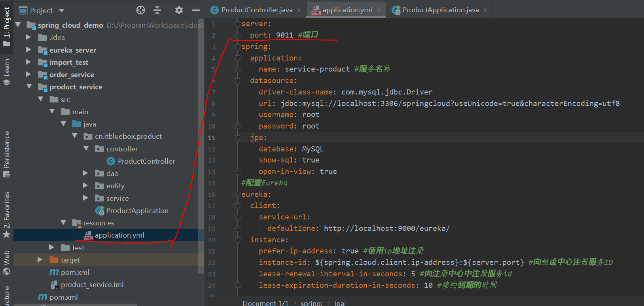This screenshot has height=306, width=644.
Task: Expand the test folder
Action: click(x=51, y=247)
